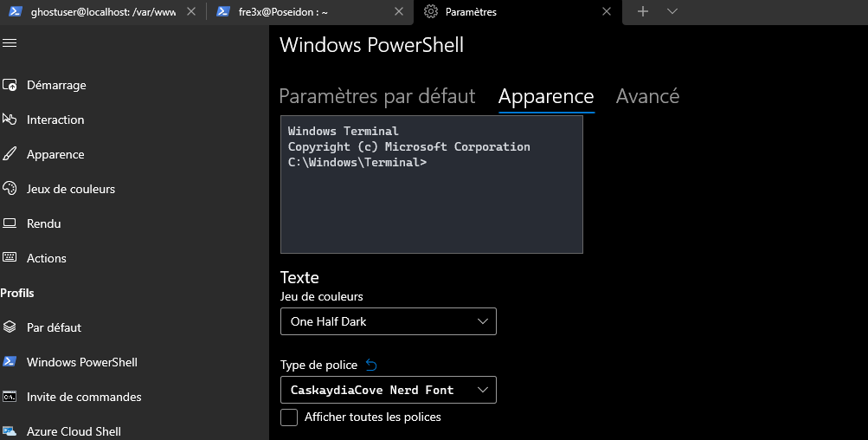868x440 pixels.
Task: Click the hamburger menu icon
Action: click(10, 42)
